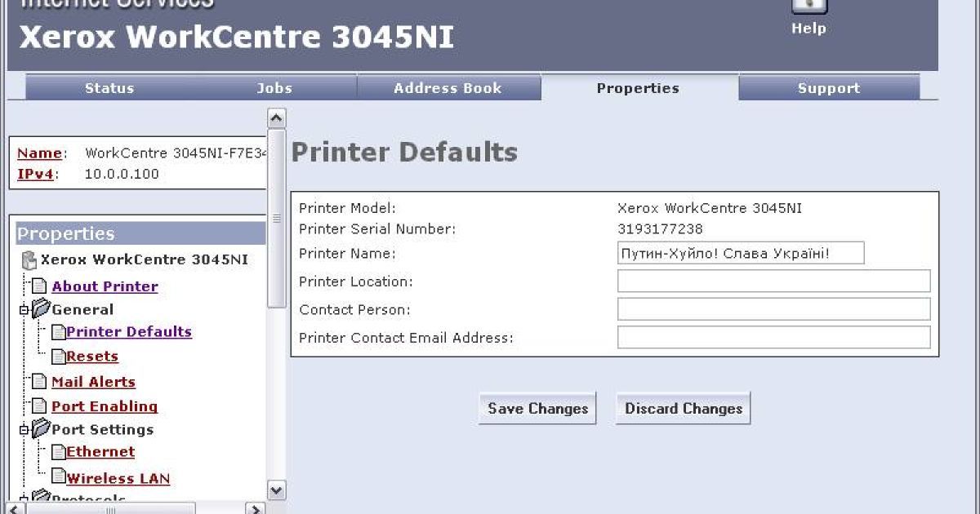
Task: Open the Wireless LAN settings link
Action: tap(118, 479)
